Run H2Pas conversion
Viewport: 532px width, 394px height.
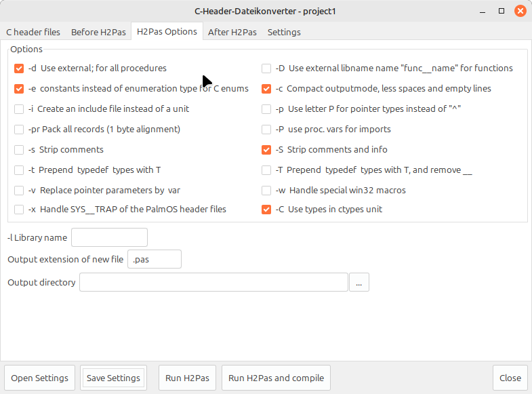[187, 378]
